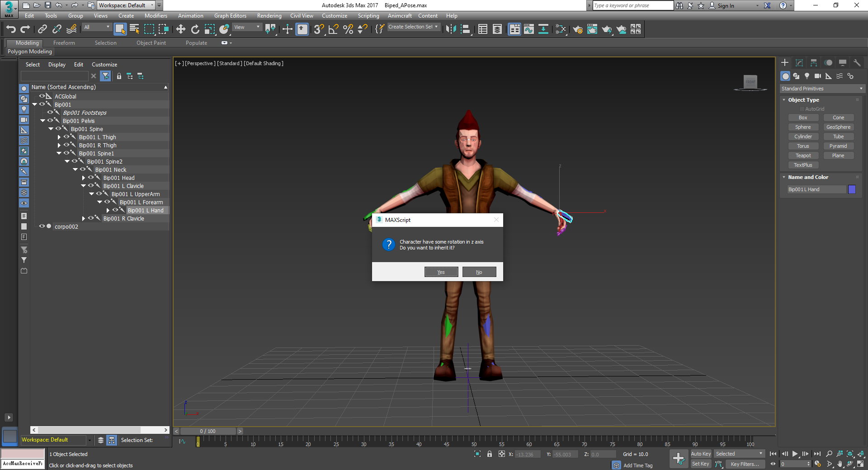Toggle the Auto Key button

point(700,454)
